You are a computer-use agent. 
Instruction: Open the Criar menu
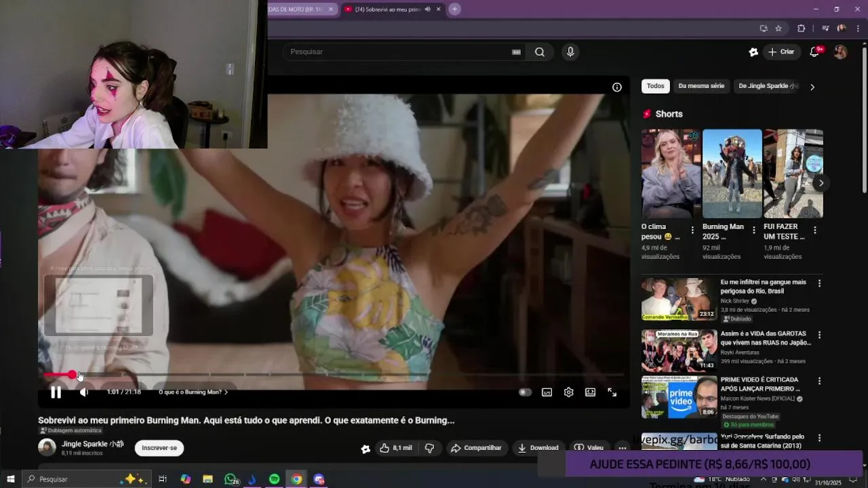[781, 52]
